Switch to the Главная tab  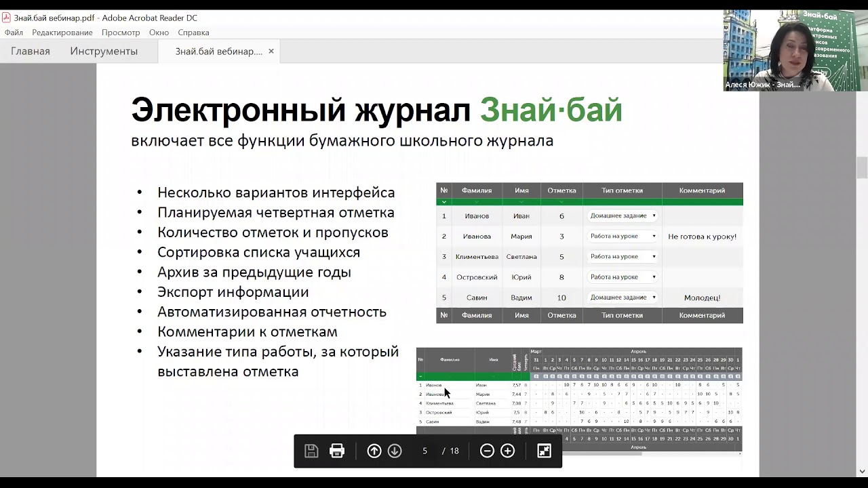click(x=30, y=51)
